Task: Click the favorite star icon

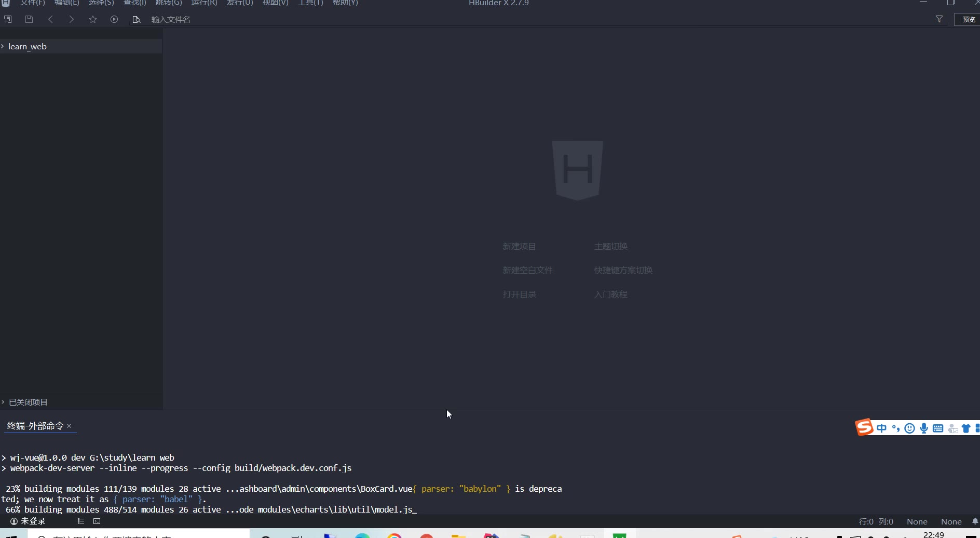Action: tap(93, 19)
